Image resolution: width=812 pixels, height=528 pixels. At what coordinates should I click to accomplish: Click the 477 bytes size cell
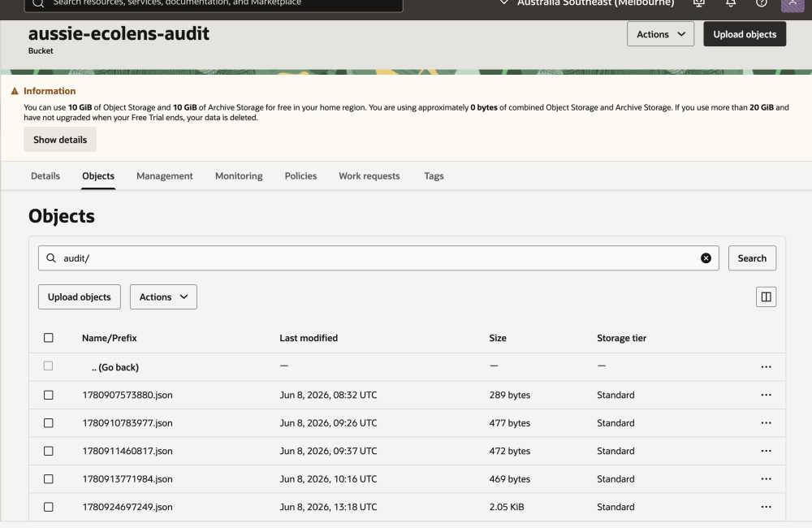[x=510, y=423]
